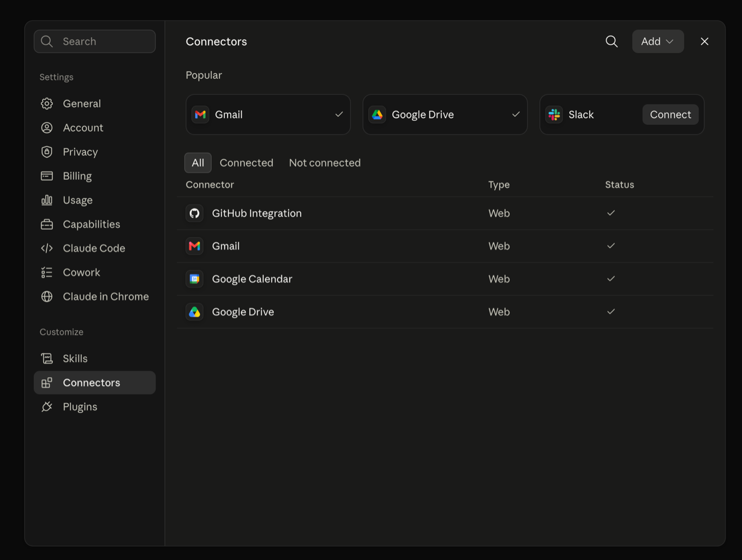Click the Google Calendar status checkmark
The width and height of the screenshot is (742, 560).
tap(611, 278)
